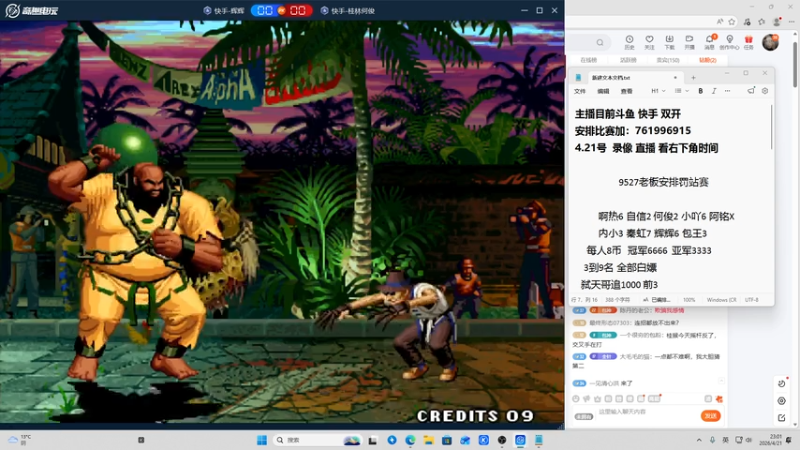Click favorite star in browser address bar
The width and height of the screenshot is (800, 450).
(732, 21)
